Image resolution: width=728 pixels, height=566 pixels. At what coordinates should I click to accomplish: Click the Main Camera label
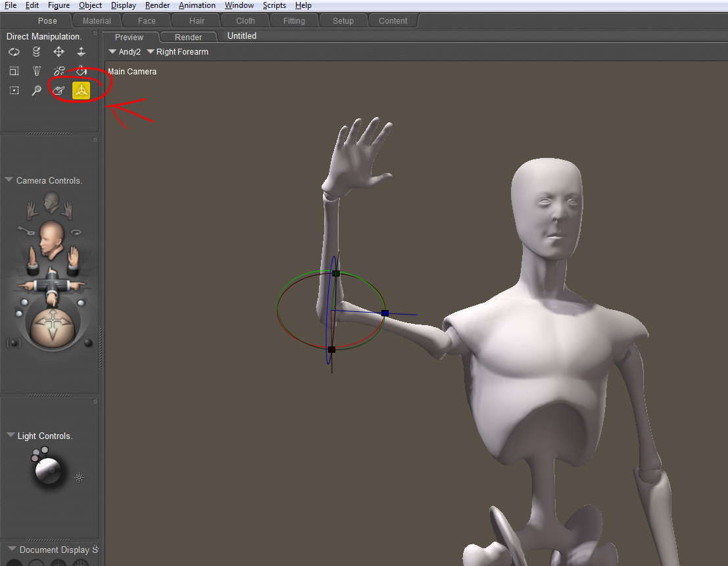point(132,71)
